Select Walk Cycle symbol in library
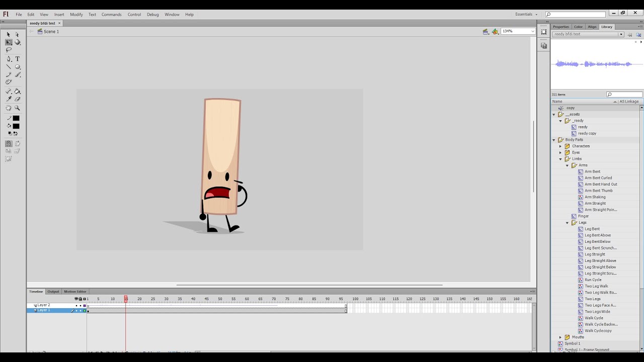 594,318
